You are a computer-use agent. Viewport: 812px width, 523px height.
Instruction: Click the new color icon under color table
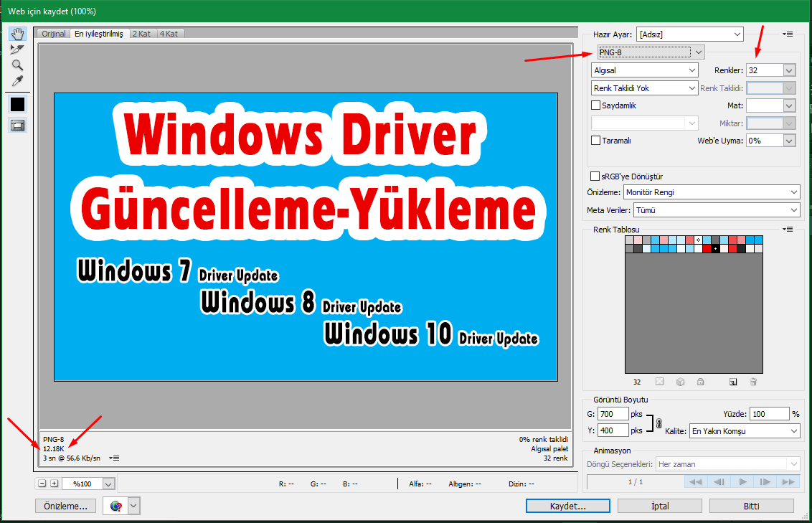click(733, 382)
